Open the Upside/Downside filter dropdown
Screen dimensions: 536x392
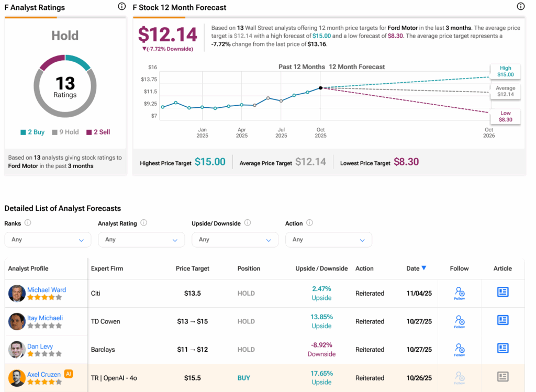(235, 240)
